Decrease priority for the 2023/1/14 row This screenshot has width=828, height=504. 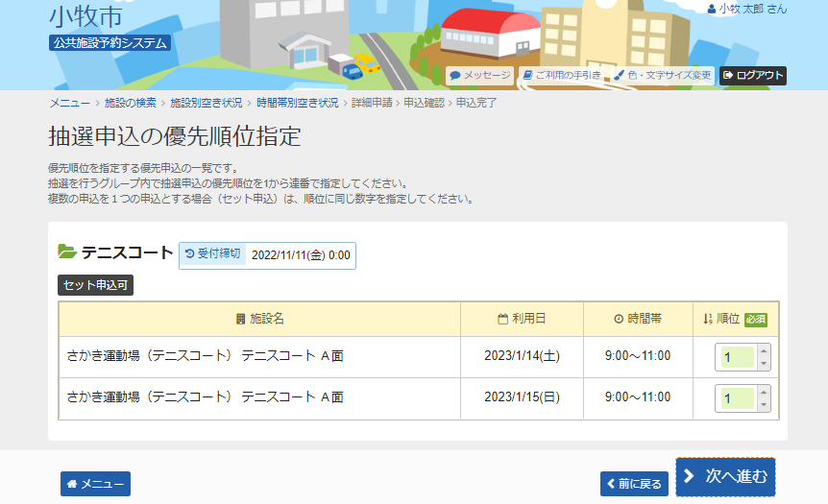coord(764,363)
